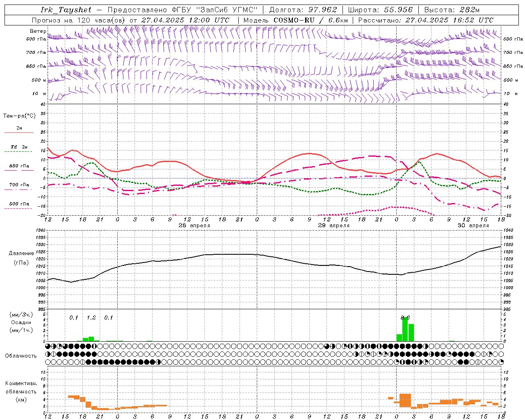The width and height of the screenshot is (525, 420).
Task: Click line sample beneath the '2м' legend label
Action: click(x=19, y=133)
